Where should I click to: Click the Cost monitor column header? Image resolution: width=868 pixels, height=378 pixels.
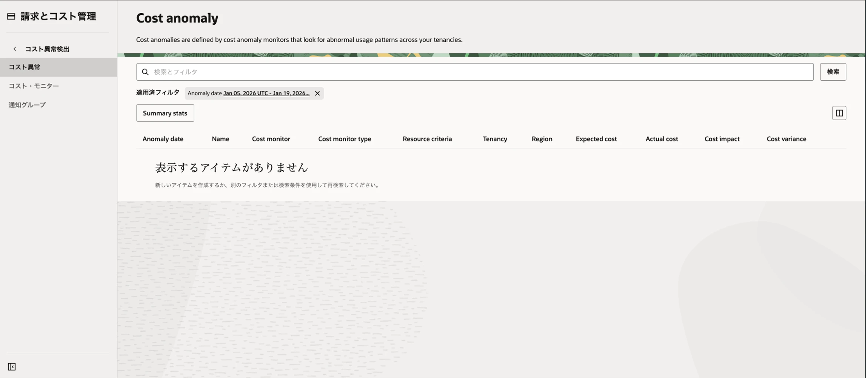[x=271, y=139]
